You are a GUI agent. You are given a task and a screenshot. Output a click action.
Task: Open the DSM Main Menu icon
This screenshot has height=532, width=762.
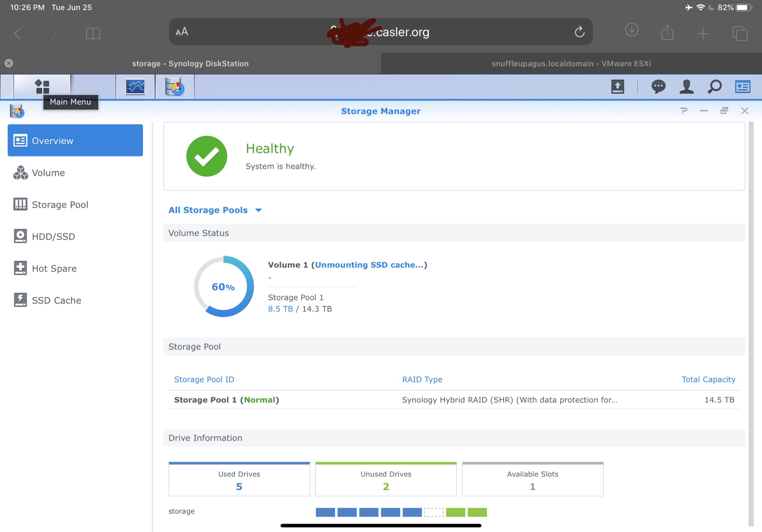(42, 87)
